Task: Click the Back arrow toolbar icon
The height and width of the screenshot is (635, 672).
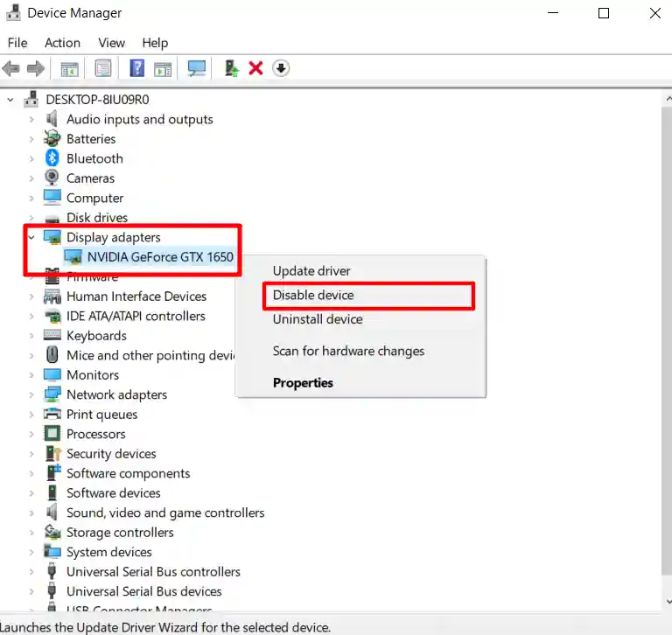Action: [11, 68]
